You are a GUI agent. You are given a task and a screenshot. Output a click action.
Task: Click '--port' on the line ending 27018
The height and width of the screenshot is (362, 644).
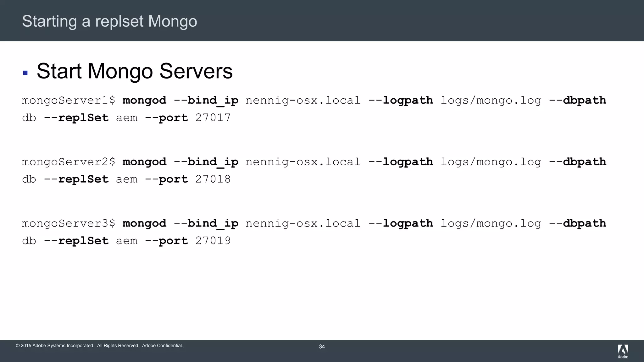coord(166,180)
